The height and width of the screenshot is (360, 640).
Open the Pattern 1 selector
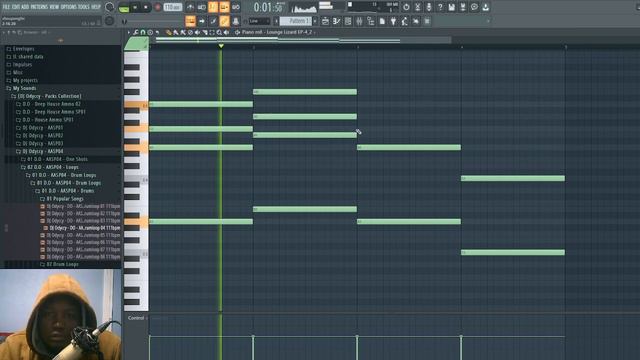coord(296,21)
